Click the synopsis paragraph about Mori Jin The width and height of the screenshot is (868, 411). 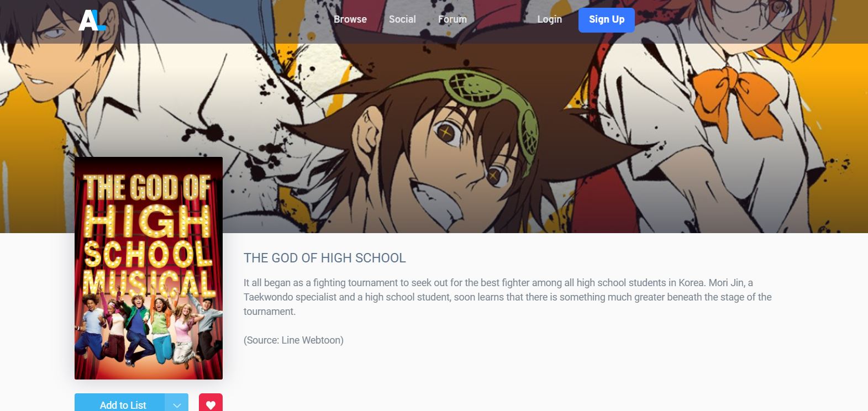[508, 297]
